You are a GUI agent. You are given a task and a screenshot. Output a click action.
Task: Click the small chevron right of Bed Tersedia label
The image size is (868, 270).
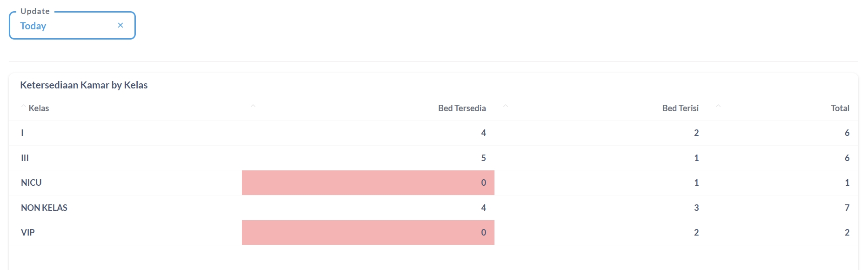(x=506, y=106)
